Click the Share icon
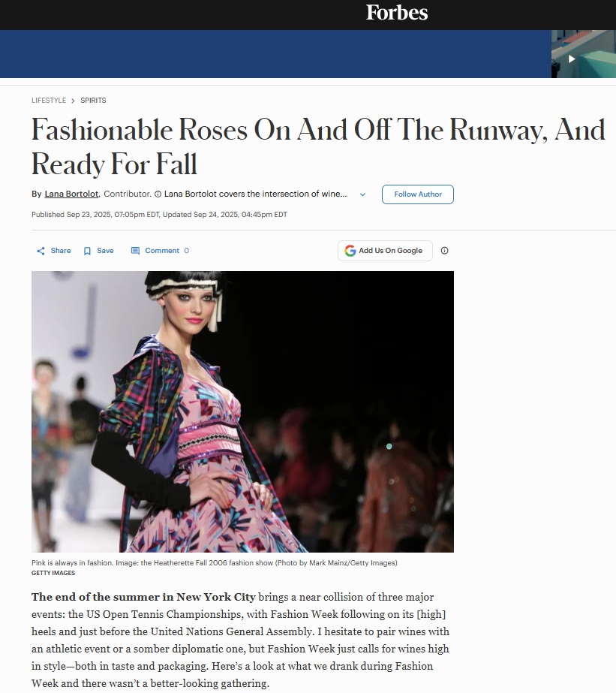The width and height of the screenshot is (616, 693). [x=41, y=251]
